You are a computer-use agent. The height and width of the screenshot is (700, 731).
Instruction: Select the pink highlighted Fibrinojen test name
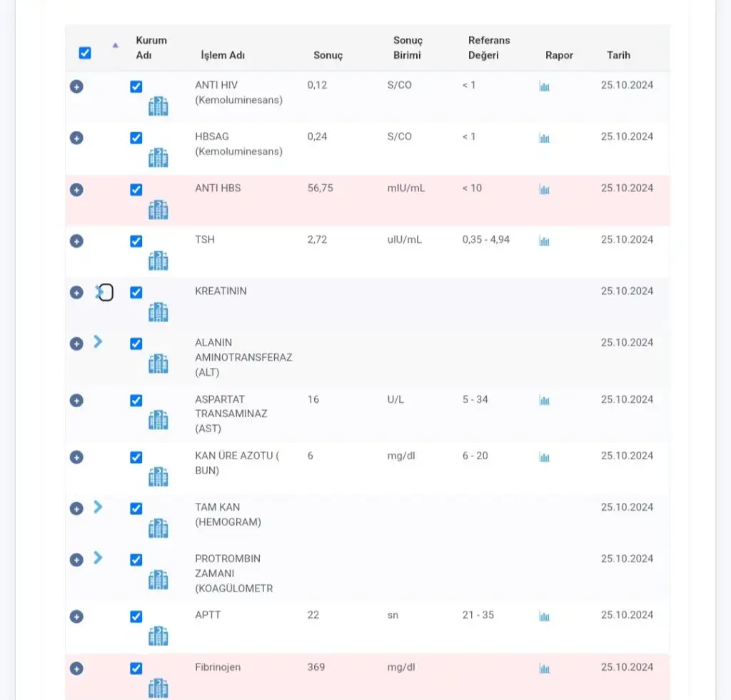(218, 667)
